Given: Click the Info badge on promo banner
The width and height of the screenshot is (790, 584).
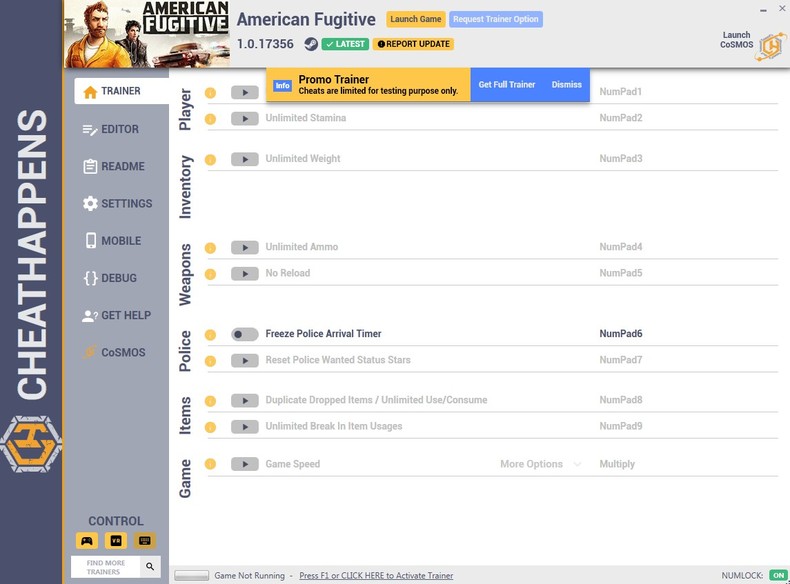Looking at the screenshot, I should click(x=283, y=86).
